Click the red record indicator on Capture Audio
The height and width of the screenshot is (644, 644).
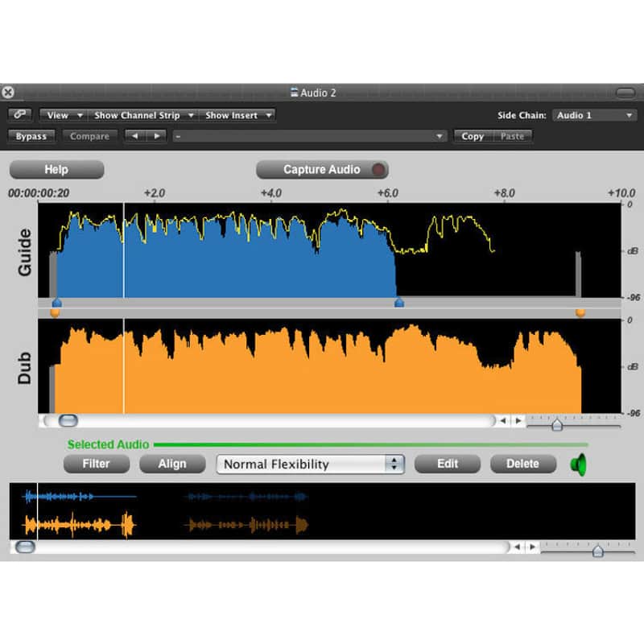(378, 170)
